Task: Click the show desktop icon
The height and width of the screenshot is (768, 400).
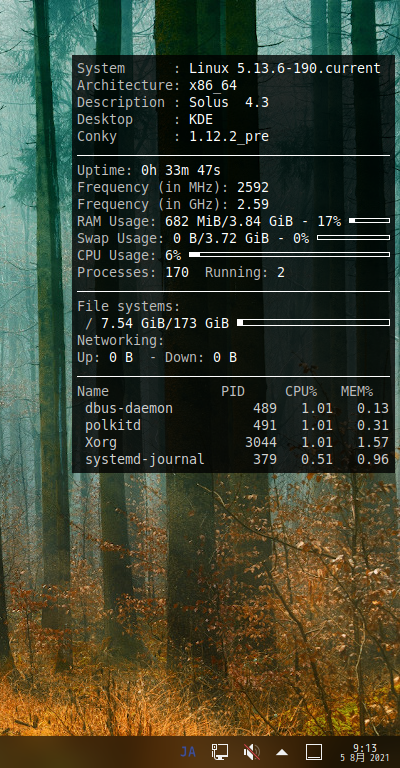Action: pos(314,751)
